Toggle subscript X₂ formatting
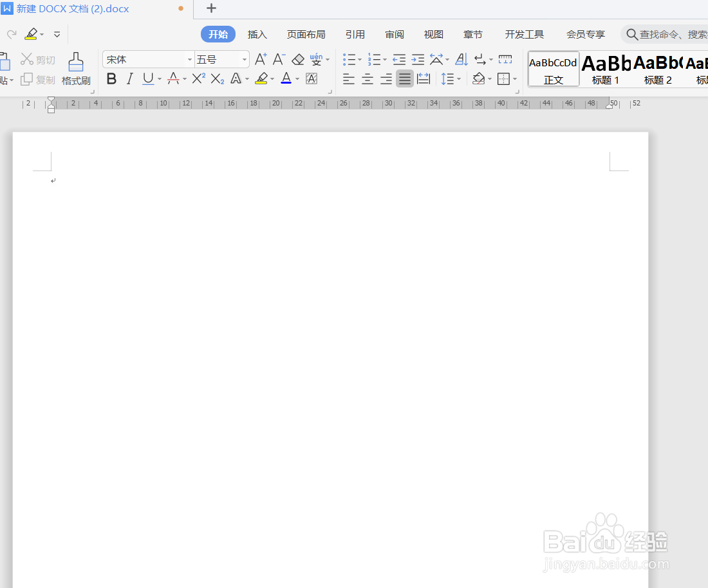Screen dimensions: 708x588 click(217, 79)
